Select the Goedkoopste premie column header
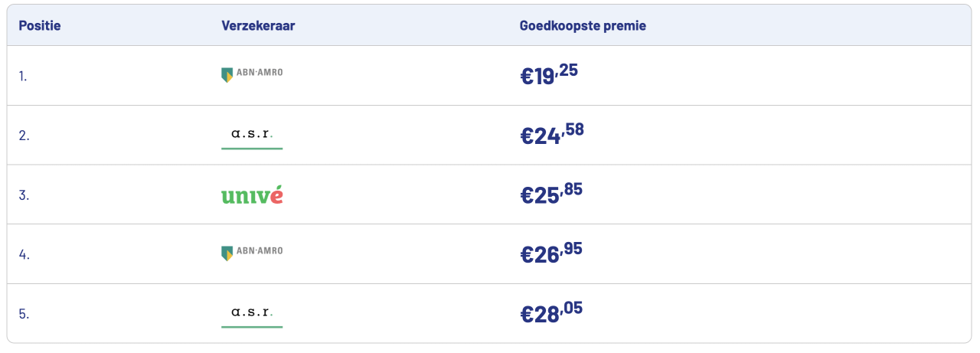This screenshot has width=980, height=353. [x=583, y=25]
